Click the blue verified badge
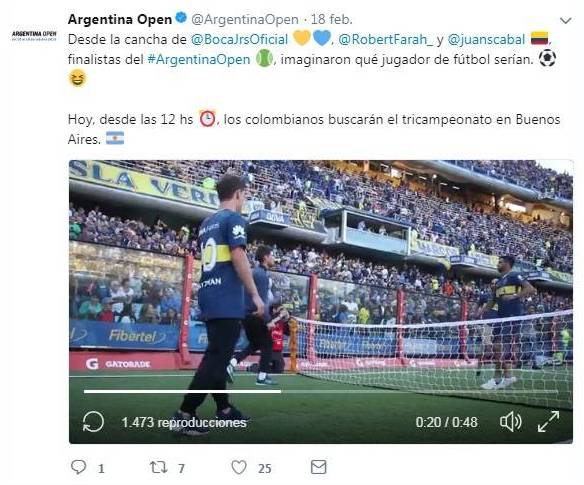This screenshot has height=485, width=584. 181,18
